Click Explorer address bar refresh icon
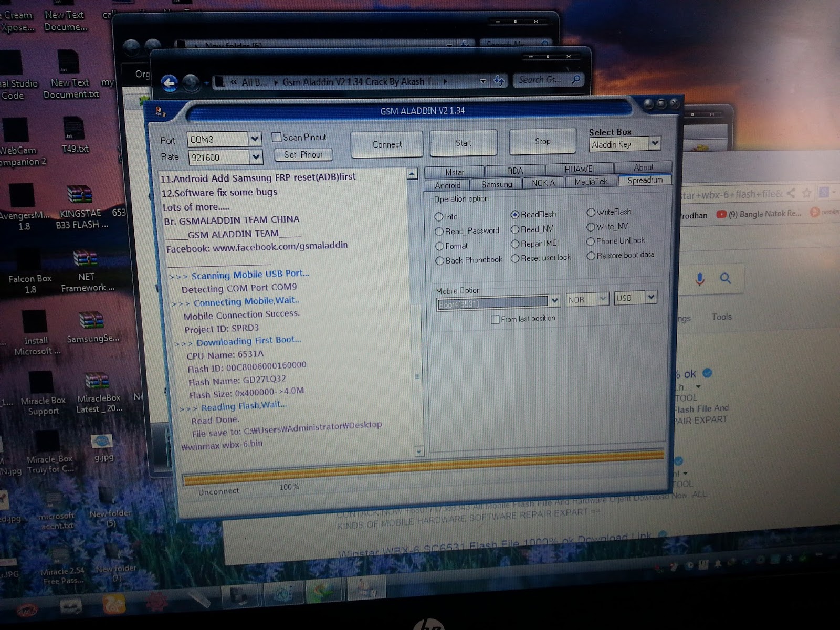 [x=499, y=80]
